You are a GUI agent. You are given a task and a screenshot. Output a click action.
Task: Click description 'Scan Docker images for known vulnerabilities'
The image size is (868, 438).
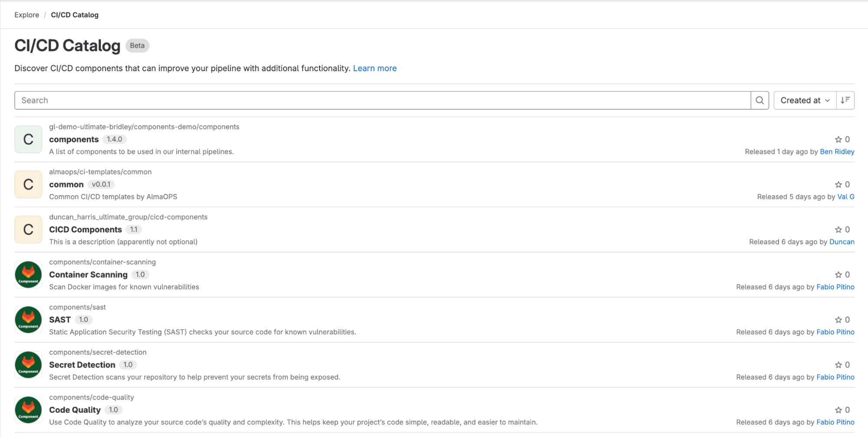click(x=124, y=287)
